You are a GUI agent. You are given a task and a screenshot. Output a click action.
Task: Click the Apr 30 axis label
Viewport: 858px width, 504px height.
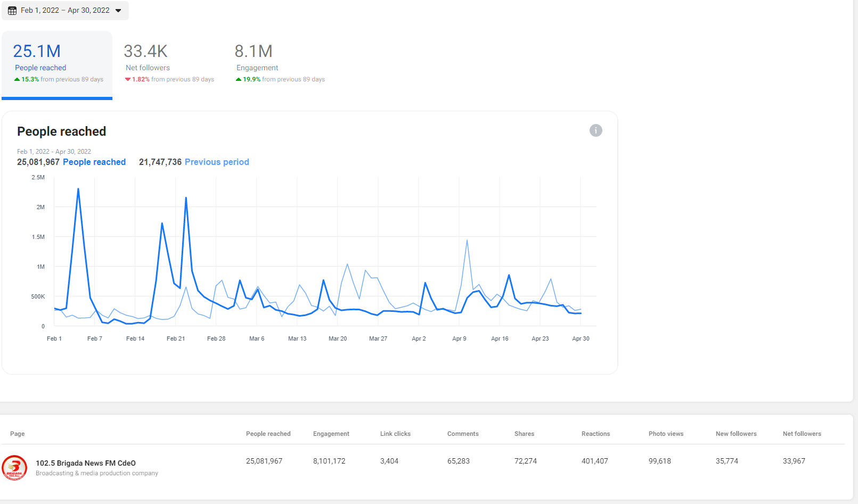point(581,338)
